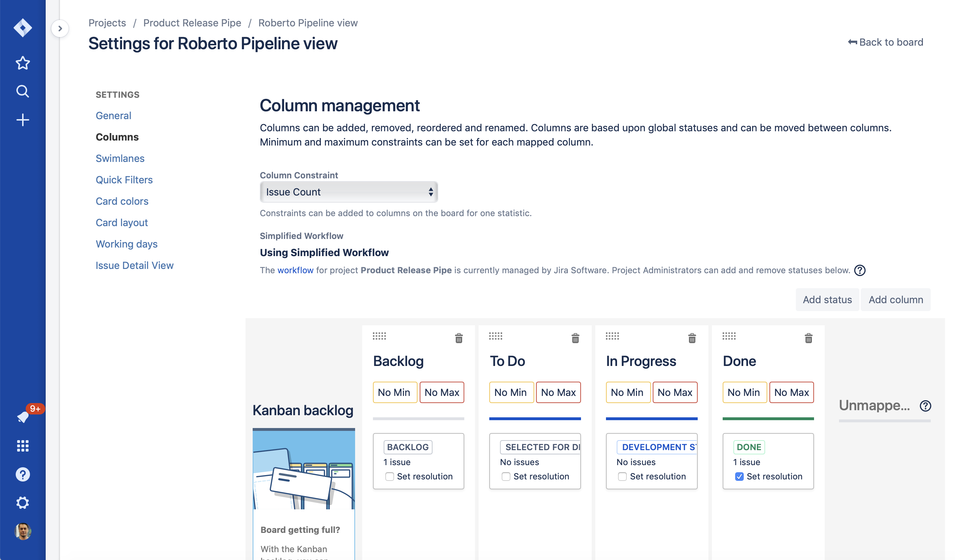Viewport: 955px width, 560px height.
Task: Uncheck Set resolution for DONE status
Action: click(x=739, y=476)
